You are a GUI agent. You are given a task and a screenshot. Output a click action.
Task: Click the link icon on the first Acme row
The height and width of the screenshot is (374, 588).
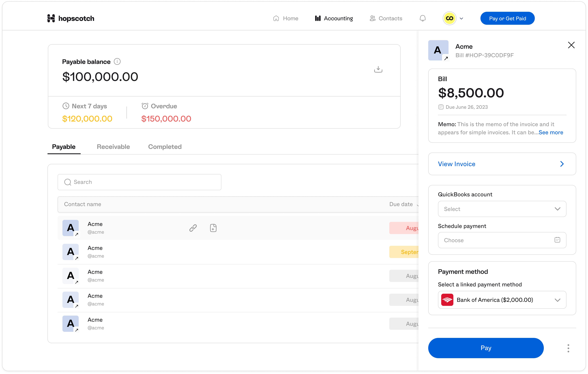point(193,228)
